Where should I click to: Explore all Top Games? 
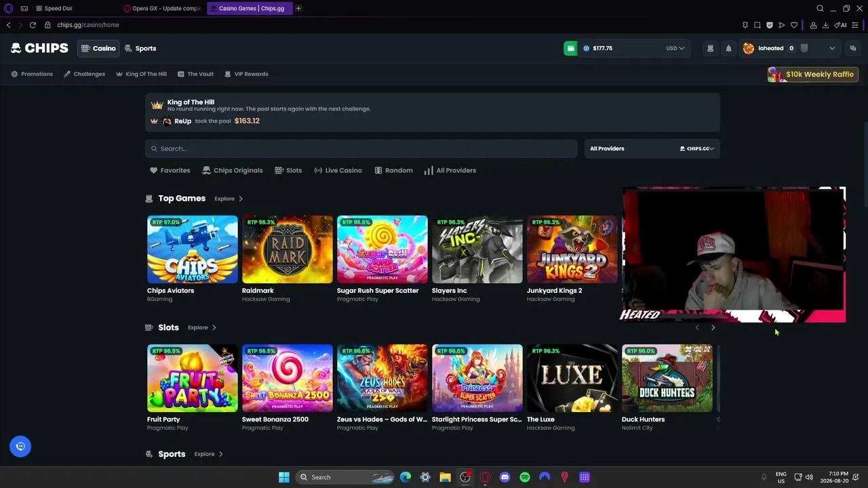pyautogui.click(x=229, y=199)
